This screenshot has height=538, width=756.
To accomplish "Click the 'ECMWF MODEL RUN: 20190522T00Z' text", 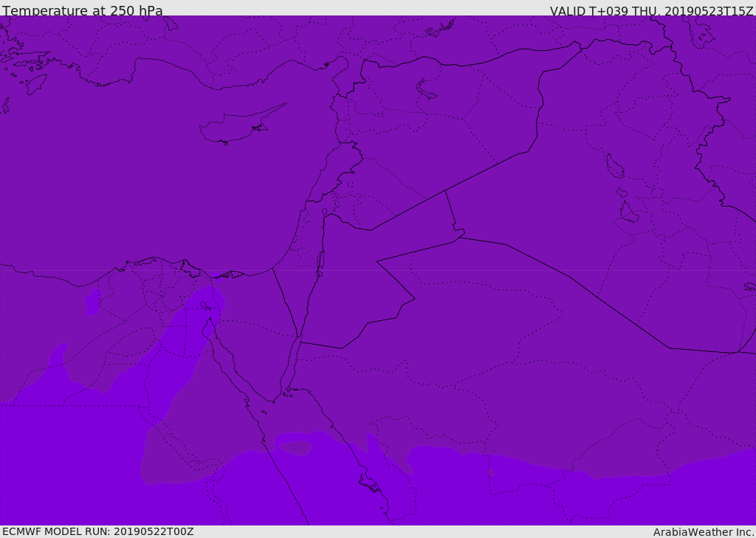I will tap(98, 531).
